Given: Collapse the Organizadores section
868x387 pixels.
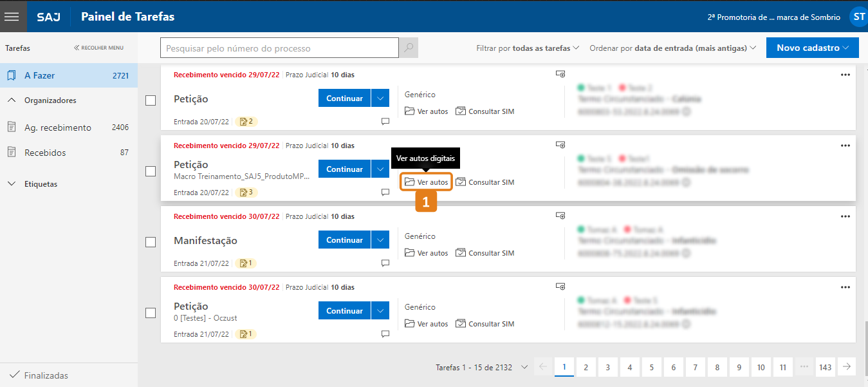Looking at the screenshot, I should [12, 100].
